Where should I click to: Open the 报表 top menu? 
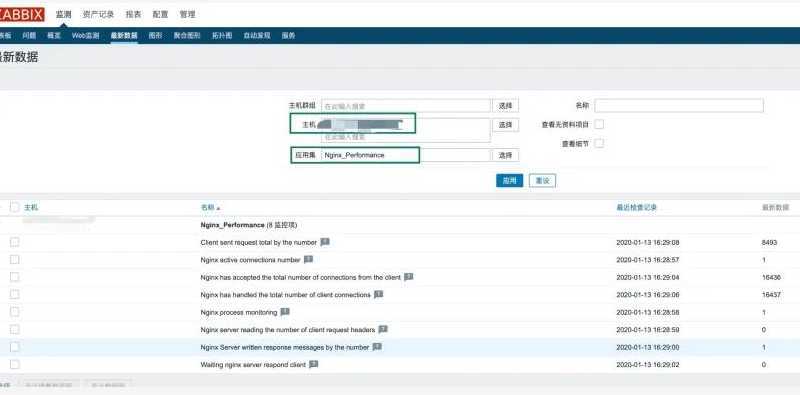(133, 15)
